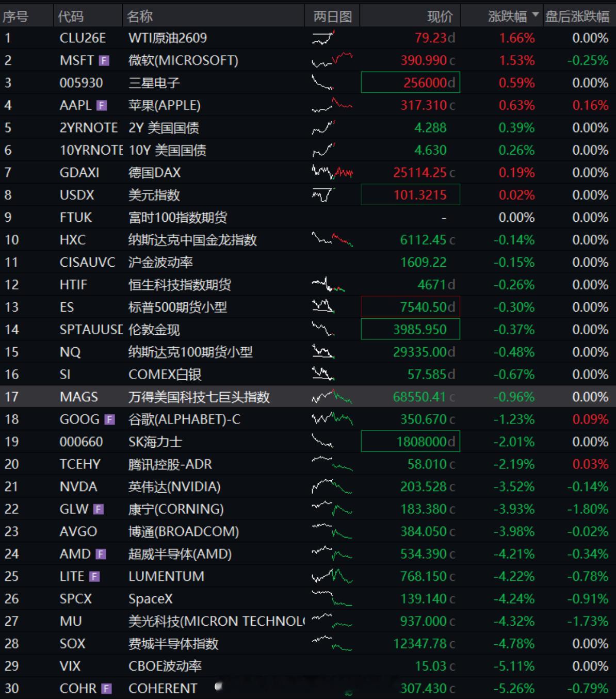Click the price 390.990 for MSFT

click(424, 60)
